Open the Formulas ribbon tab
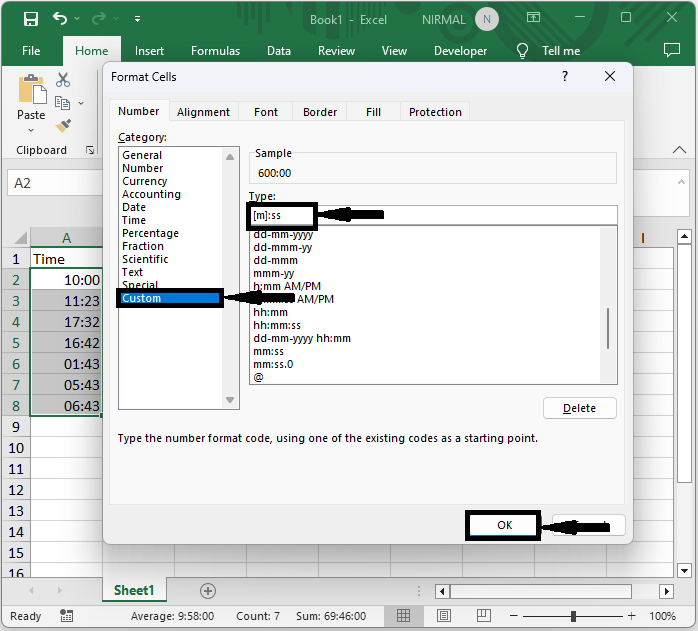 point(215,50)
